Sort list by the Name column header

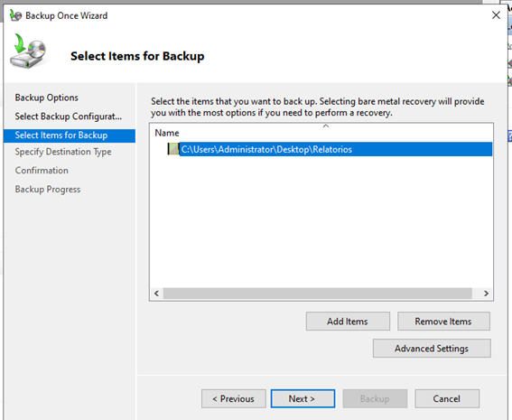click(167, 133)
